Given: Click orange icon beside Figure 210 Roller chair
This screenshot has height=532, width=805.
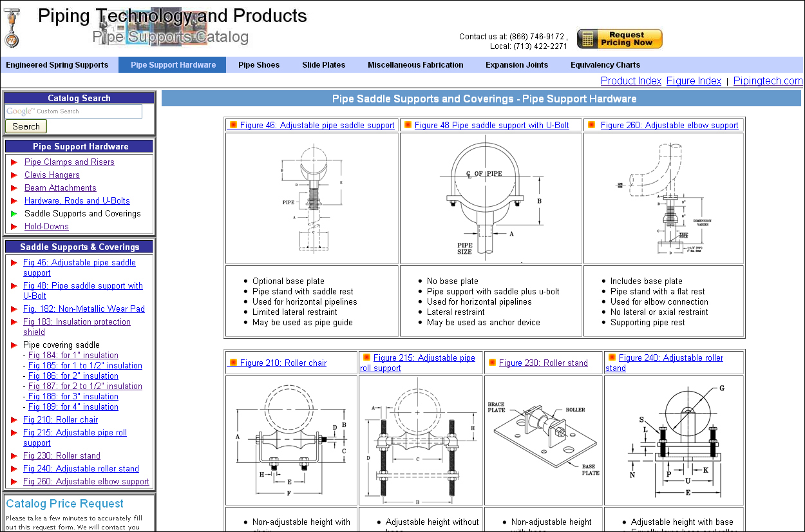Looking at the screenshot, I should [233, 363].
